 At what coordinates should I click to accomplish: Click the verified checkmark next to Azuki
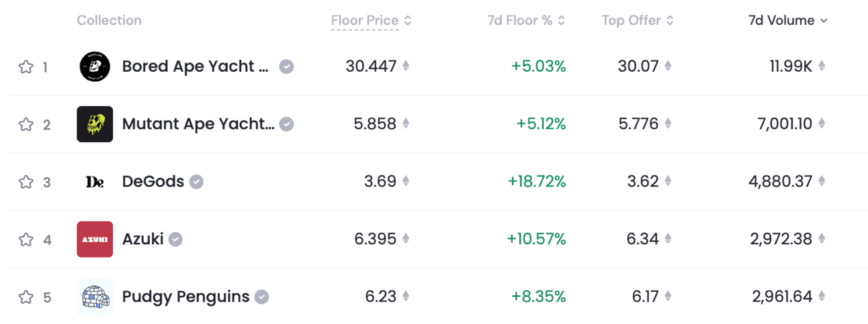[x=175, y=239]
